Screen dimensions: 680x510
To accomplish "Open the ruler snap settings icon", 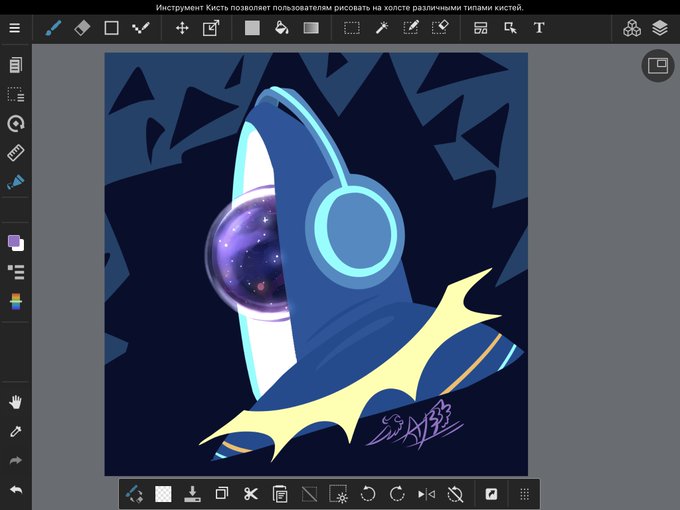I will 16,153.
